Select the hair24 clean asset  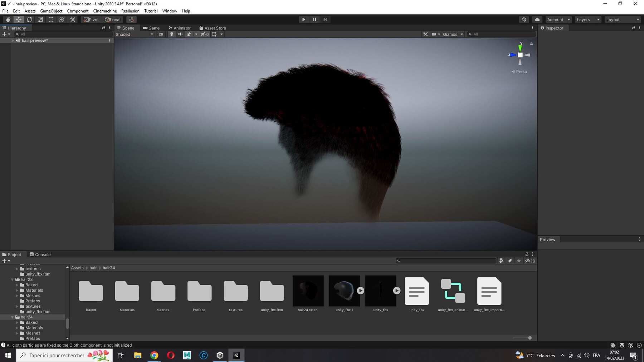coord(308,291)
